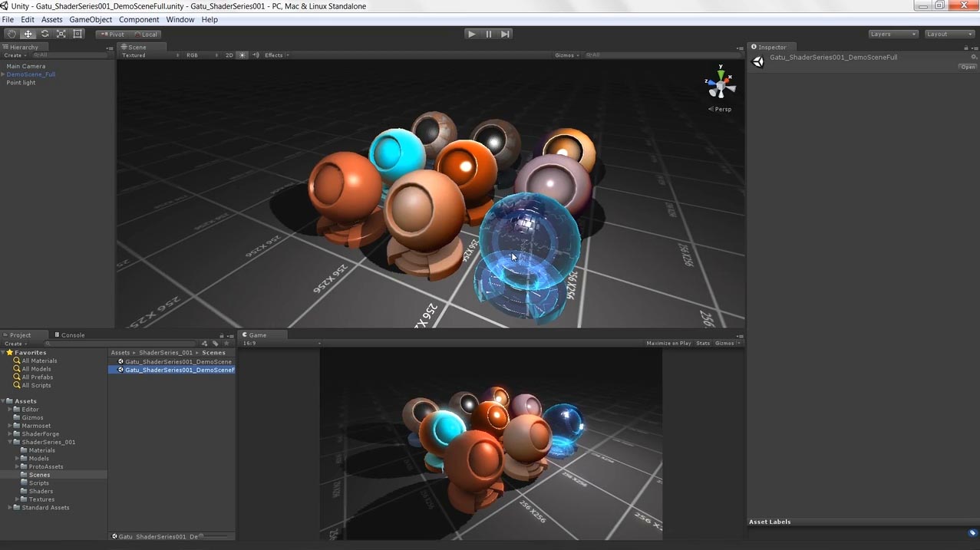
Task: Click the Project panel lock icon
Action: [222, 335]
